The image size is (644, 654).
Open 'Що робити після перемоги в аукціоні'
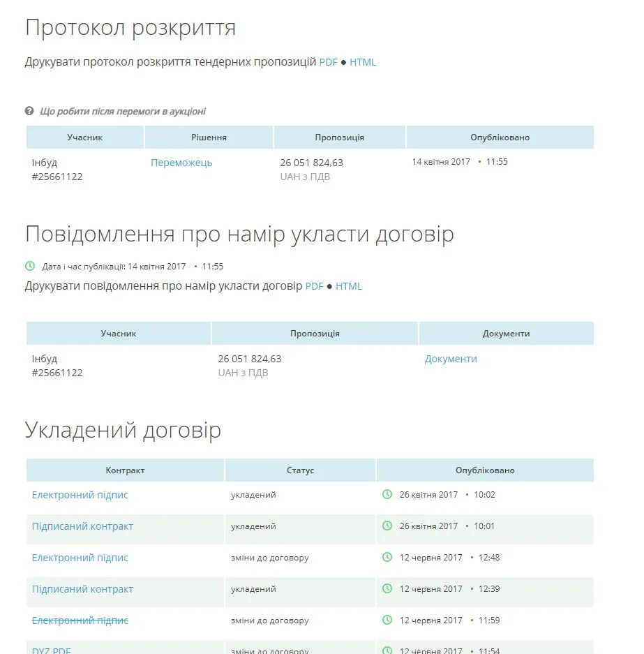pyautogui.click(x=123, y=112)
